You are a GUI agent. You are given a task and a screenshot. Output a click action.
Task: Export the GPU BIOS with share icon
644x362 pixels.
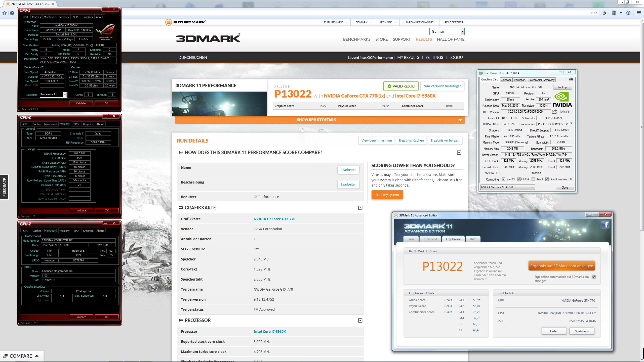coord(554,112)
